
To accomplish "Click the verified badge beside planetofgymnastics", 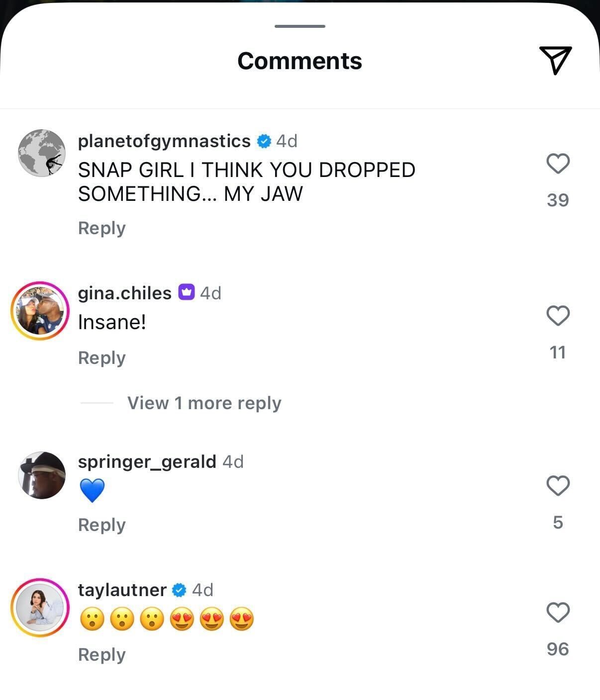I will [264, 141].
